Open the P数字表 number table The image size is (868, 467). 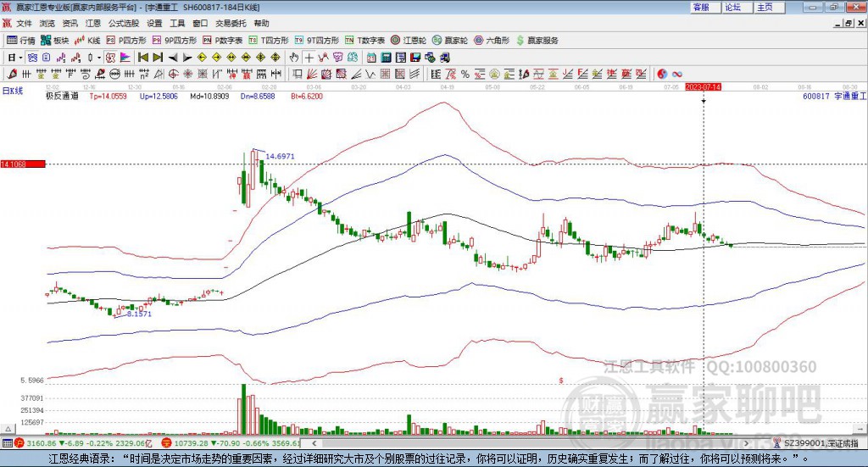pyautogui.click(x=223, y=41)
